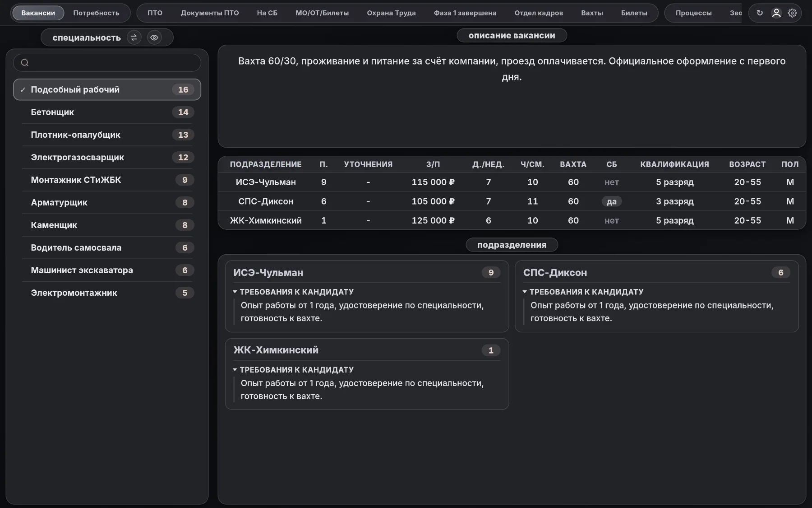
Task: Collapse СПС-Диксон candidate requirements triangle
Action: click(525, 292)
